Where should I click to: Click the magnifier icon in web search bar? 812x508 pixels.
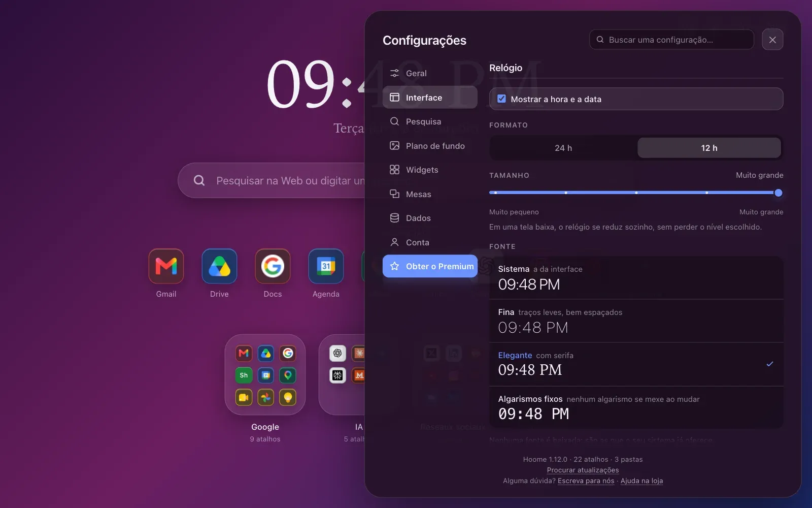(x=199, y=180)
